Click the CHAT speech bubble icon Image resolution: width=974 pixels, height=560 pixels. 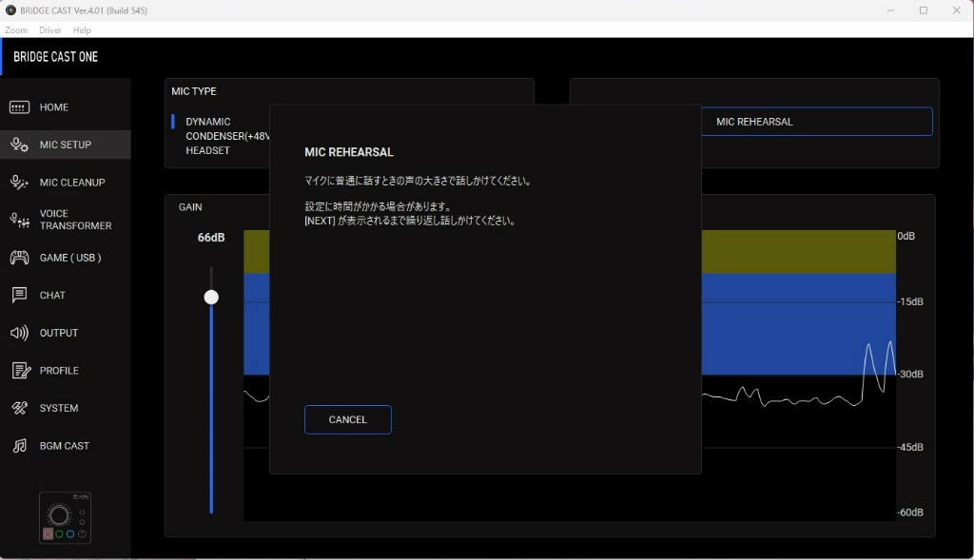(x=19, y=295)
